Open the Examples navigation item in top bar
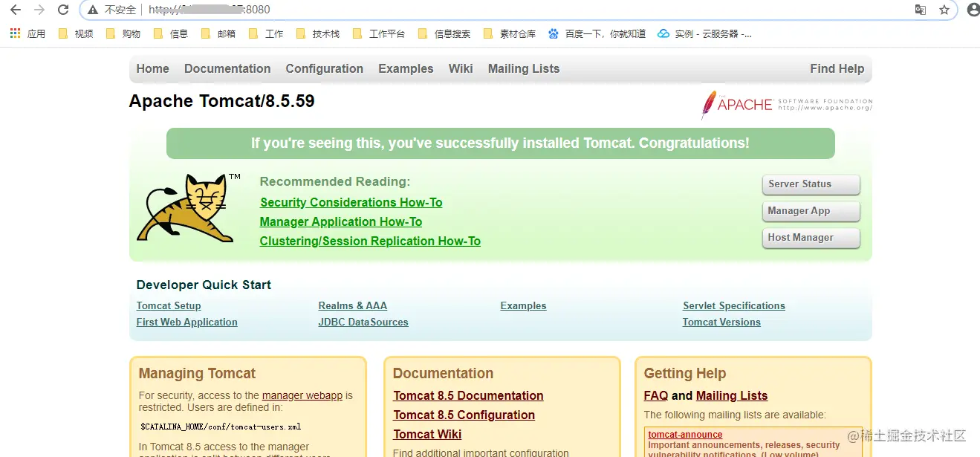 [x=406, y=68]
